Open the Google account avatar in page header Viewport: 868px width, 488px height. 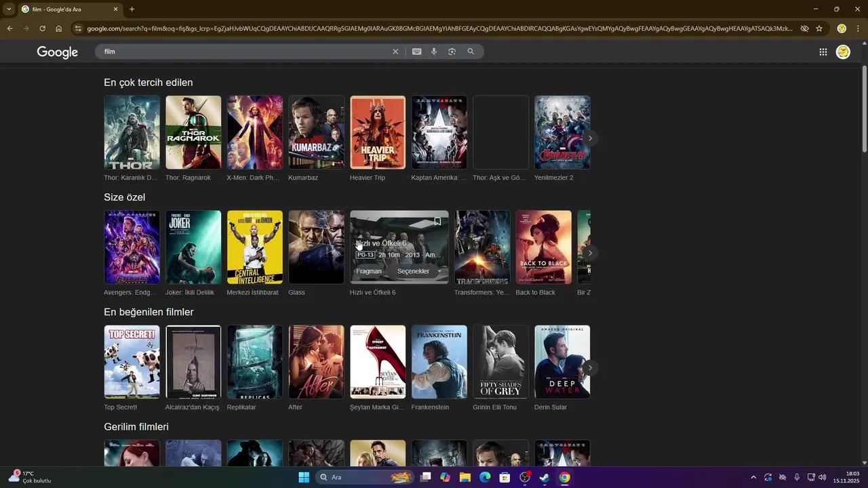[x=843, y=52]
